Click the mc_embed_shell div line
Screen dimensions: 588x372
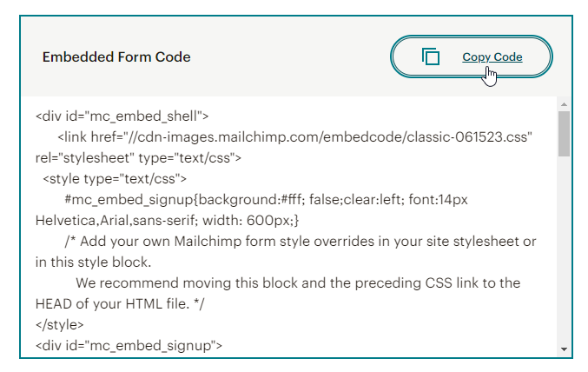(x=122, y=116)
